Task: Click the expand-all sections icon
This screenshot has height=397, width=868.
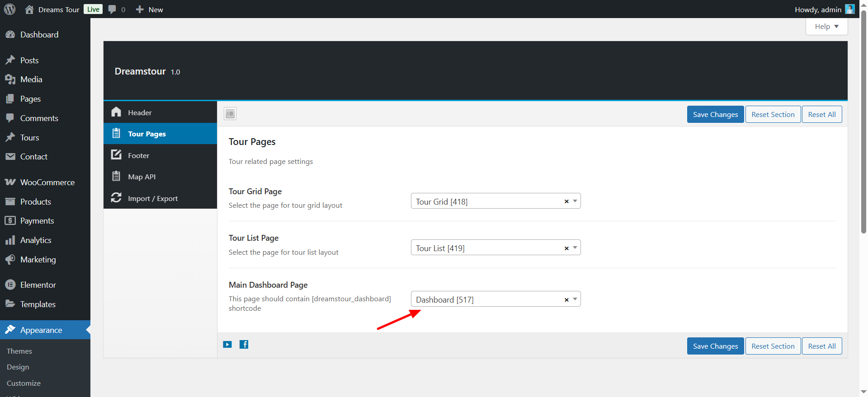Action: pyautogui.click(x=230, y=114)
